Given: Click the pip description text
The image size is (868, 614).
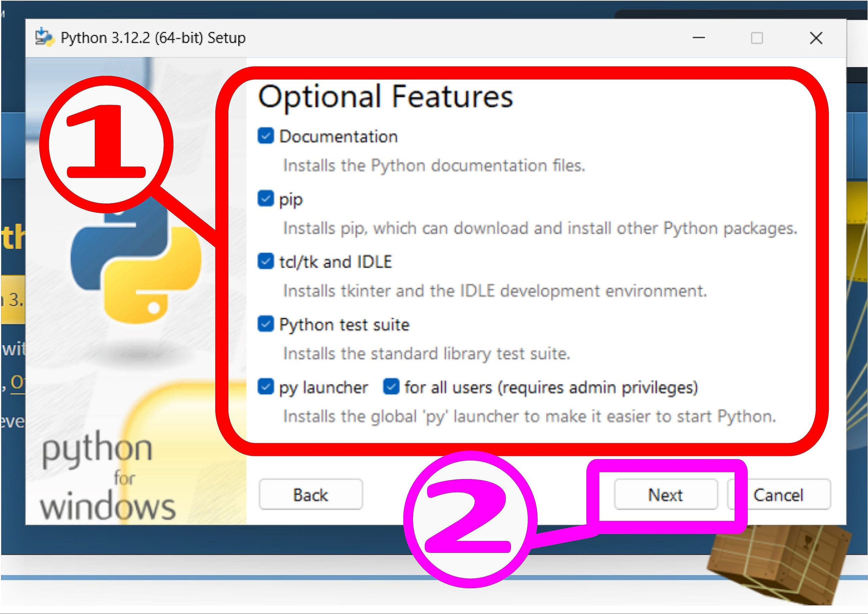Looking at the screenshot, I should coord(540,229).
